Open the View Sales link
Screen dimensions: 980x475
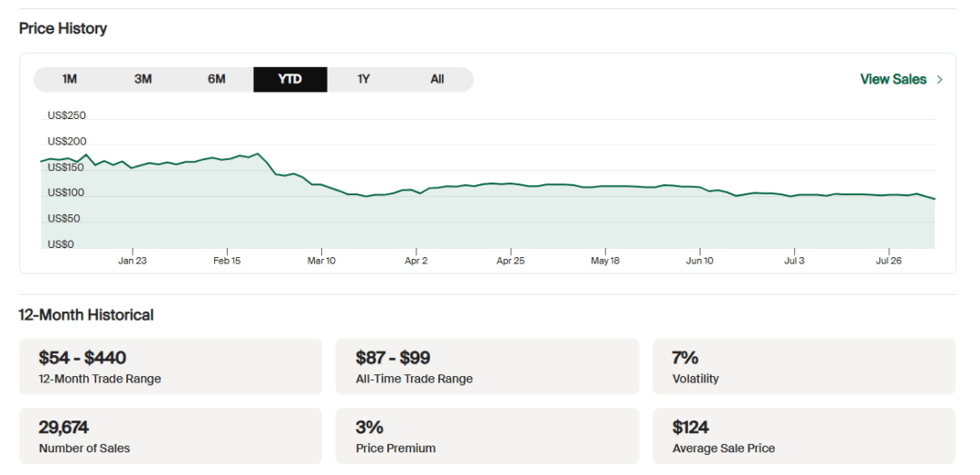point(893,79)
